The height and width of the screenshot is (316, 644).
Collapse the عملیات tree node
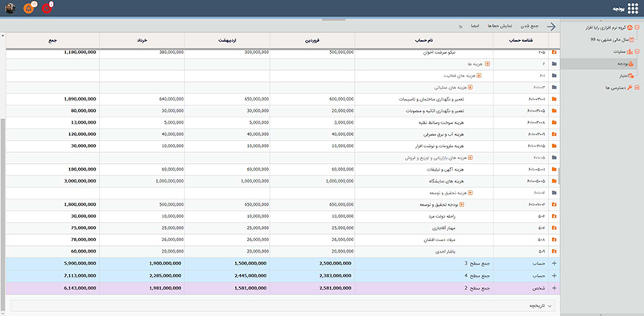coord(637,51)
